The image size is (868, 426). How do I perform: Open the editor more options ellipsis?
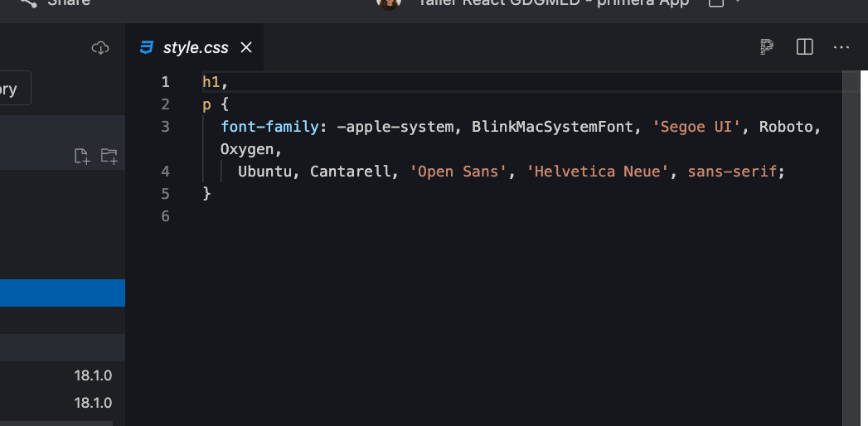click(x=841, y=47)
